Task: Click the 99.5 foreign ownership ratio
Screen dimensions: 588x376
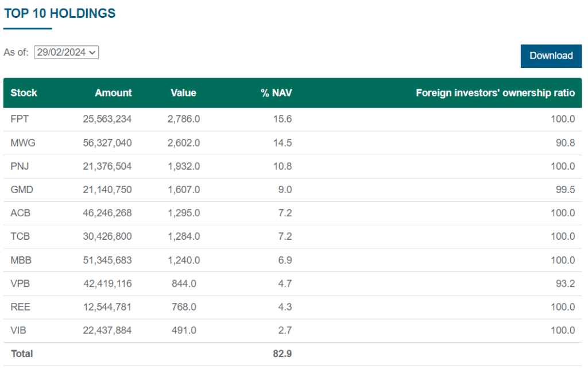Action: point(565,189)
